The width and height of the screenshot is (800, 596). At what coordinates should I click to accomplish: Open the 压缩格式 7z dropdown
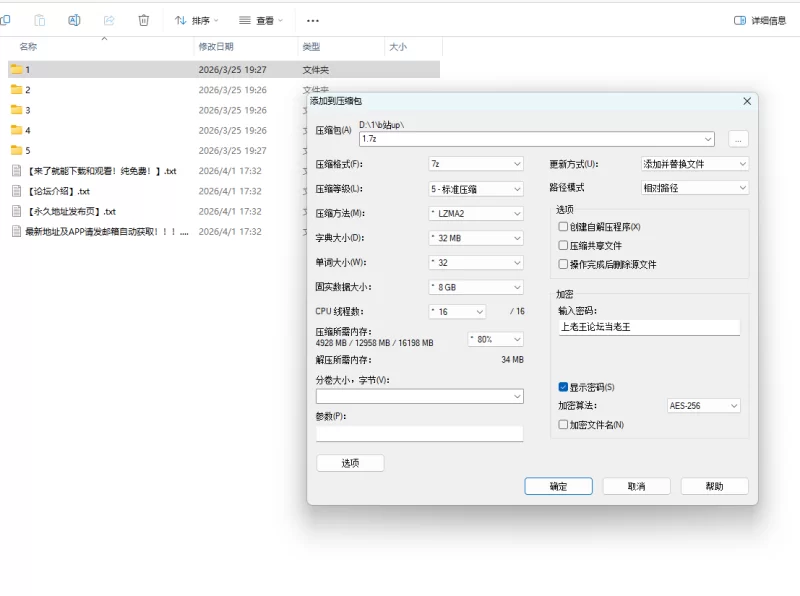click(x=475, y=164)
